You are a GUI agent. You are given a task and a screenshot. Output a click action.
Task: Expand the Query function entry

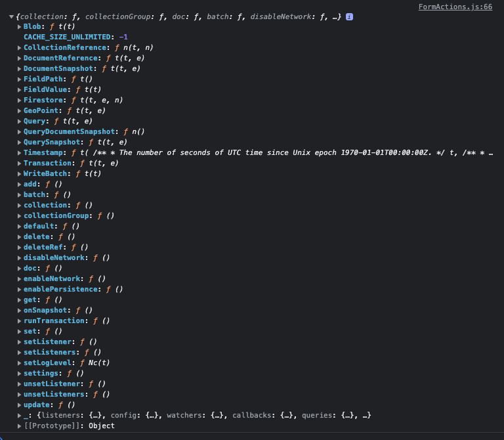coord(19,121)
